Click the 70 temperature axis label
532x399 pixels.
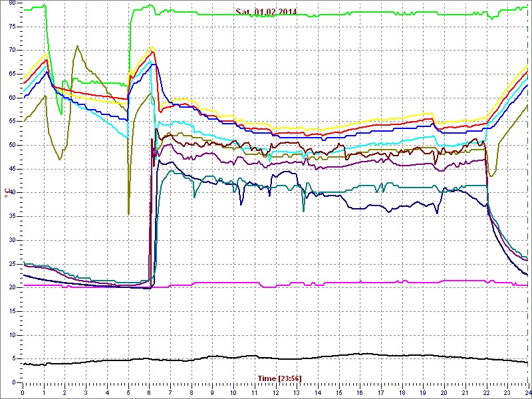coord(11,51)
